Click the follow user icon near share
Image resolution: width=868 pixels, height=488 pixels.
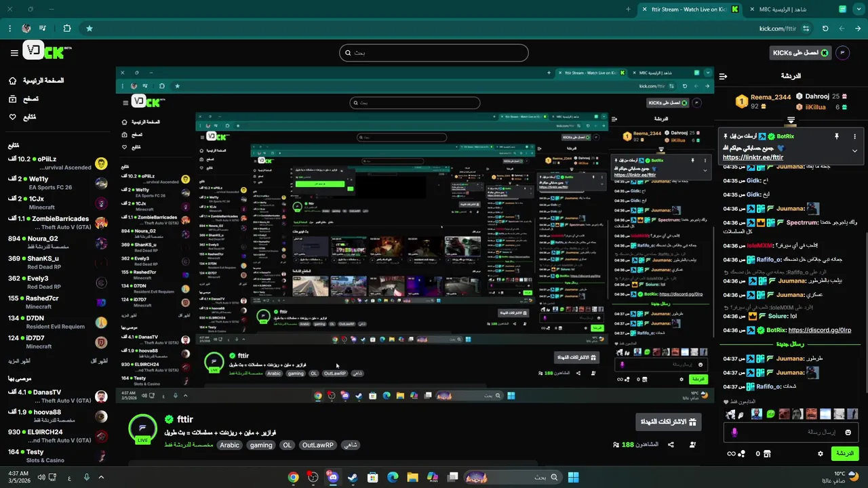[692, 445]
